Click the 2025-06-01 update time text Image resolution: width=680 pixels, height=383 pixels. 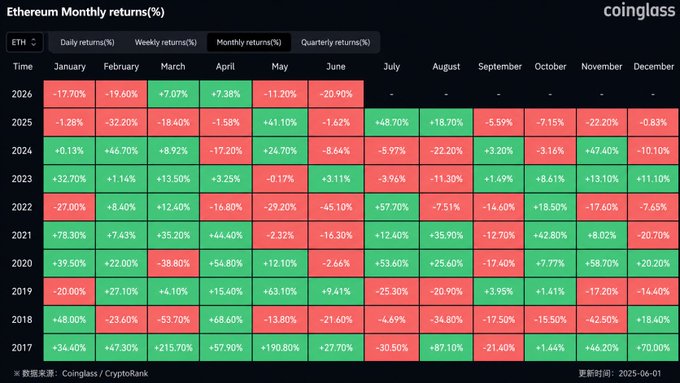(640, 373)
